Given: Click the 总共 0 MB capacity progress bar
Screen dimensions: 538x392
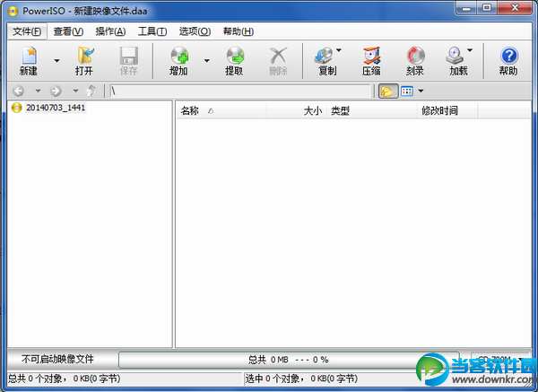Looking at the screenshot, I should [x=289, y=360].
